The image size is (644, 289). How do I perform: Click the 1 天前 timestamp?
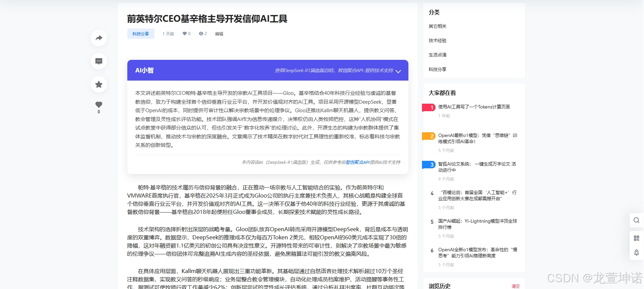click(x=168, y=34)
